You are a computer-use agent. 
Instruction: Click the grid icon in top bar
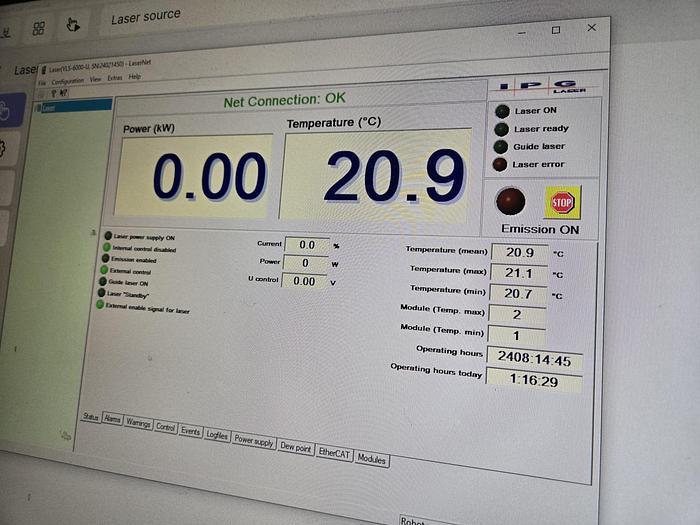tap(39, 28)
